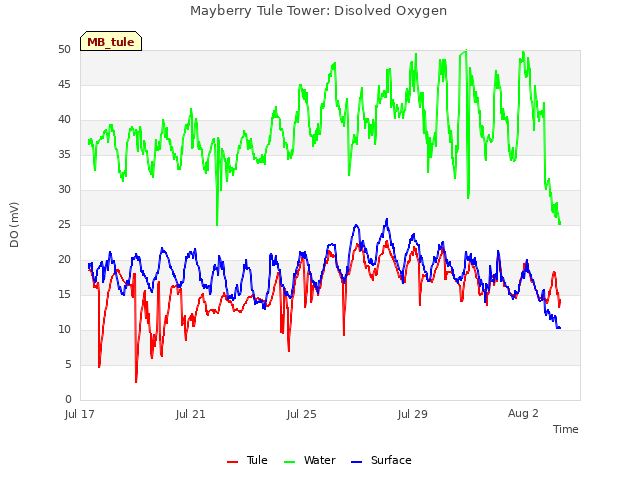Click the MB_tule label badge
This screenshot has width=640, height=480.
click(x=111, y=41)
